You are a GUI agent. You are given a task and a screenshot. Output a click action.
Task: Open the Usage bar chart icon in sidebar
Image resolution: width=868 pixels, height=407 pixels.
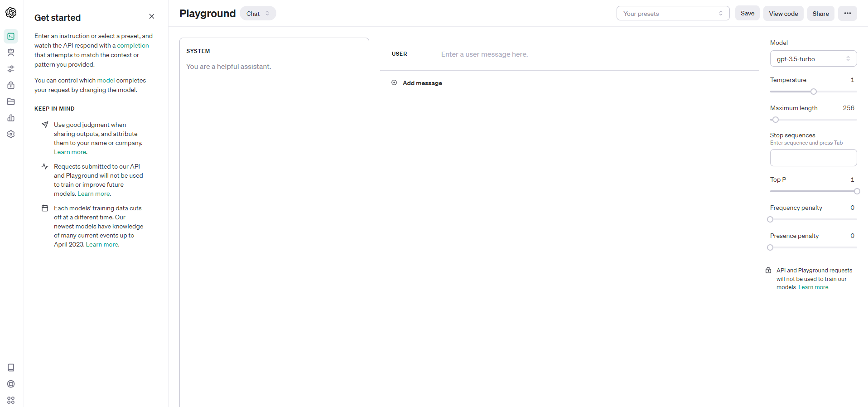[11, 118]
